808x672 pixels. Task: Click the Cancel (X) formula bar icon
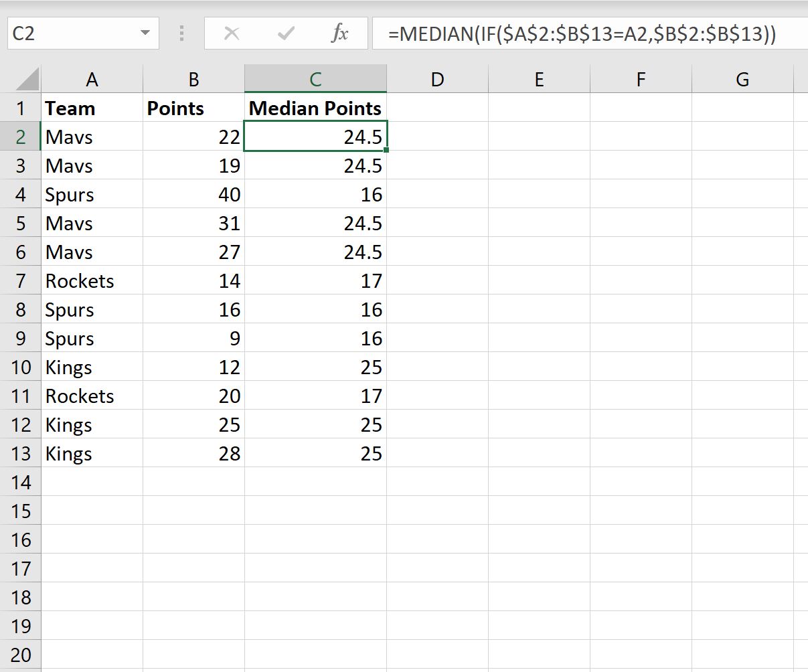[x=232, y=33]
